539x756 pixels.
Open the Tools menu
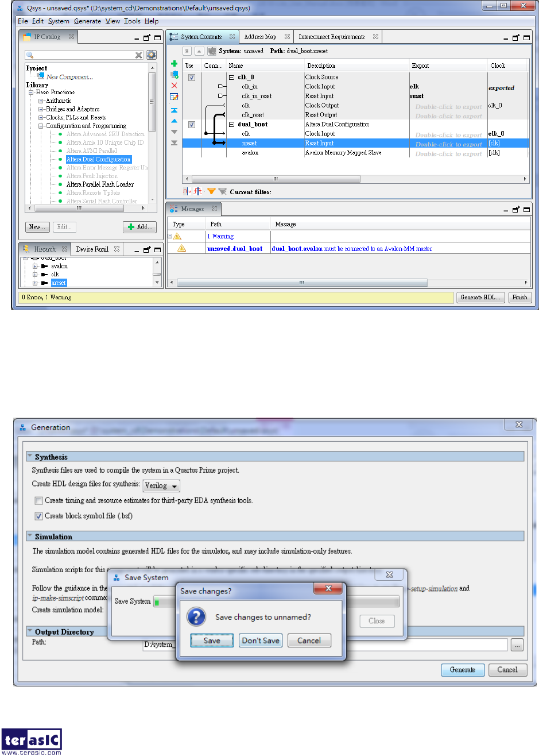point(132,21)
